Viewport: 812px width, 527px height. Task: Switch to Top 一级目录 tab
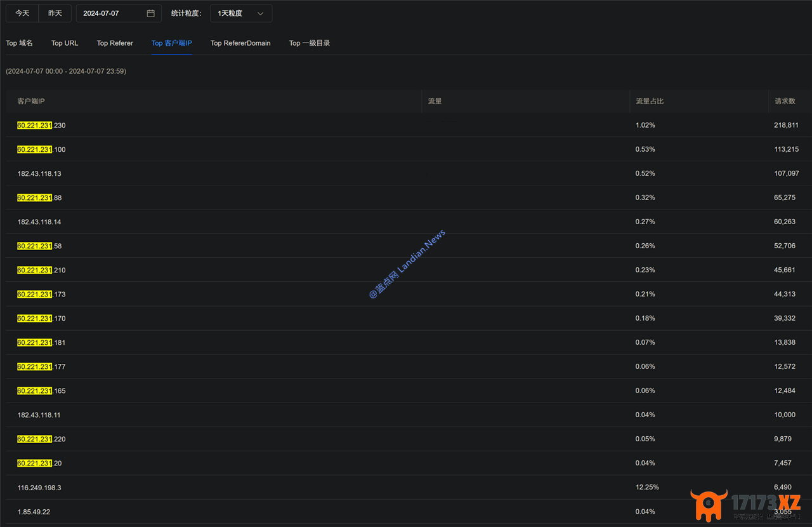tap(310, 43)
